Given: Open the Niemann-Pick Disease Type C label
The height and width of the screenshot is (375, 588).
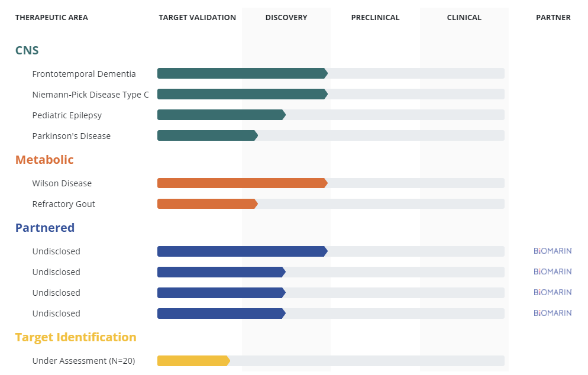Looking at the screenshot, I should click(x=91, y=95).
